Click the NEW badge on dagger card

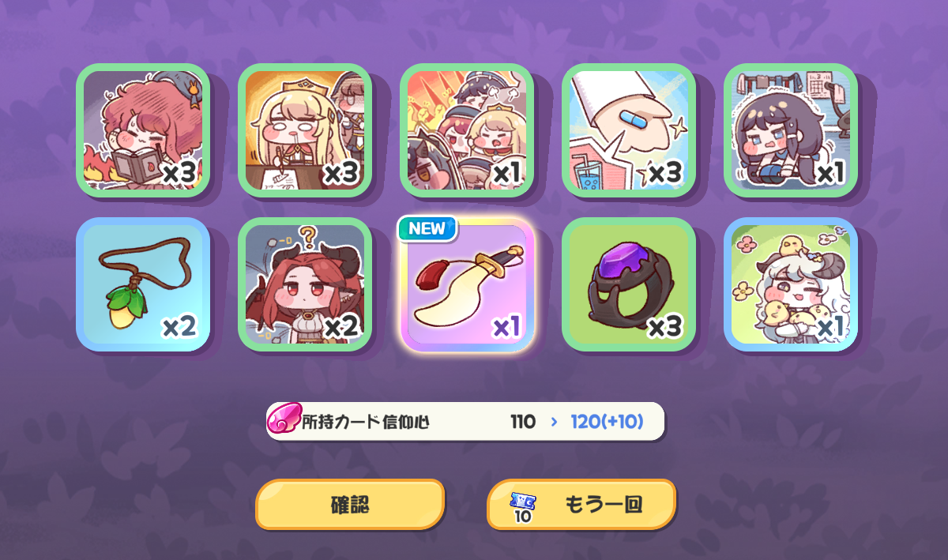427,228
